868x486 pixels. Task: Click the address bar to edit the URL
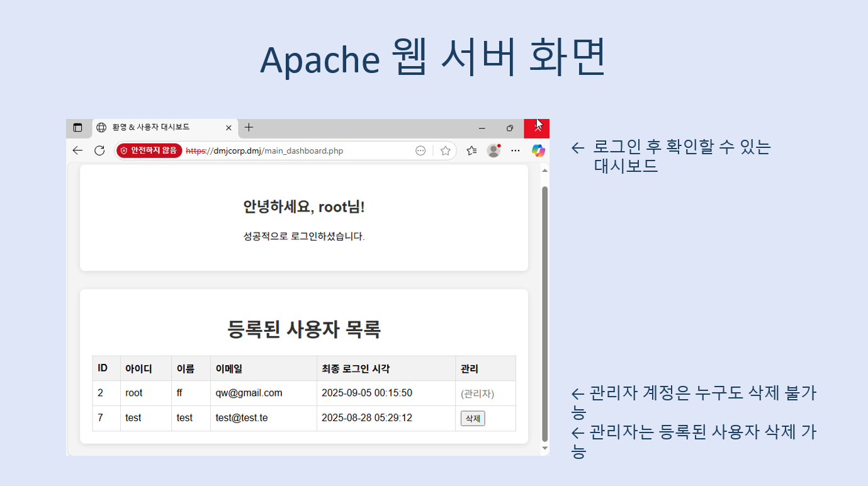click(x=283, y=150)
